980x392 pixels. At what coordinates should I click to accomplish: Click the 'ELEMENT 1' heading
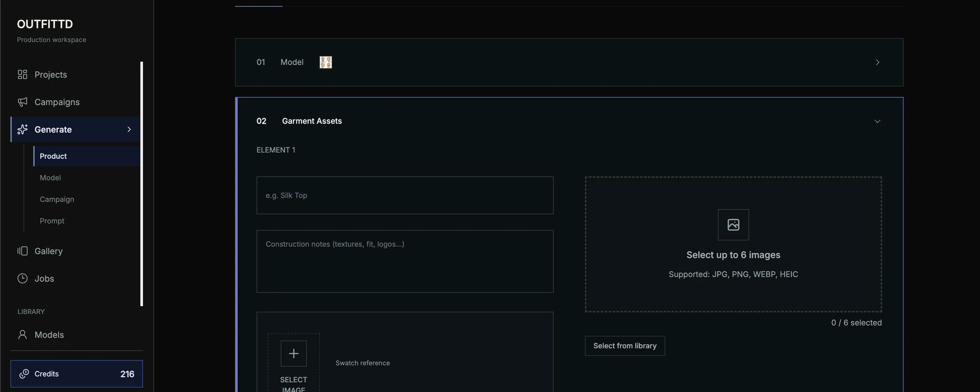coord(276,150)
